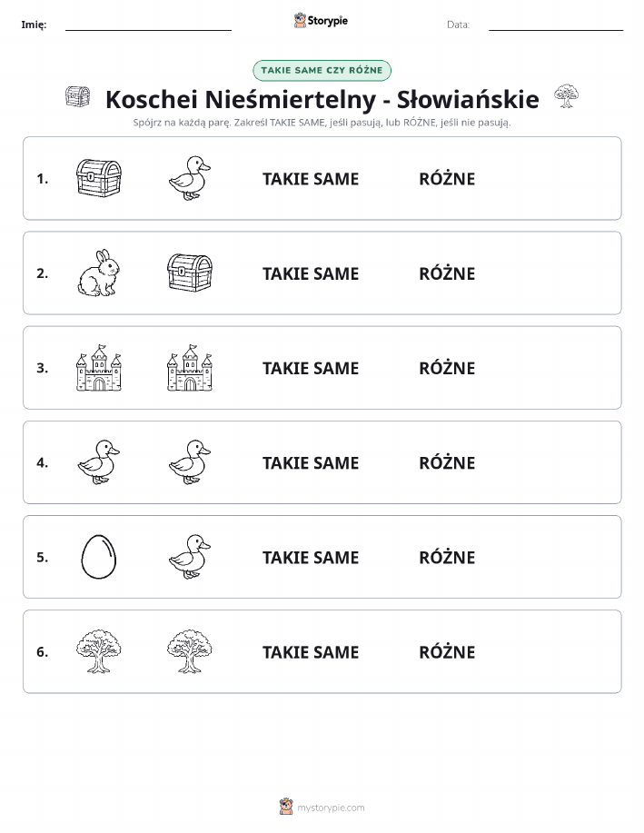Mark TAKIE SAME in row 6
Screen dimensions: 644x833
[x=311, y=652]
